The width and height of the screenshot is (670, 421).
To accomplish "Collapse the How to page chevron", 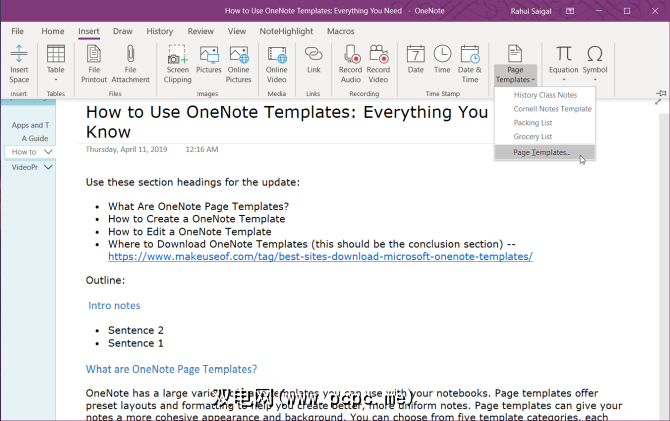I will click(48, 152).
